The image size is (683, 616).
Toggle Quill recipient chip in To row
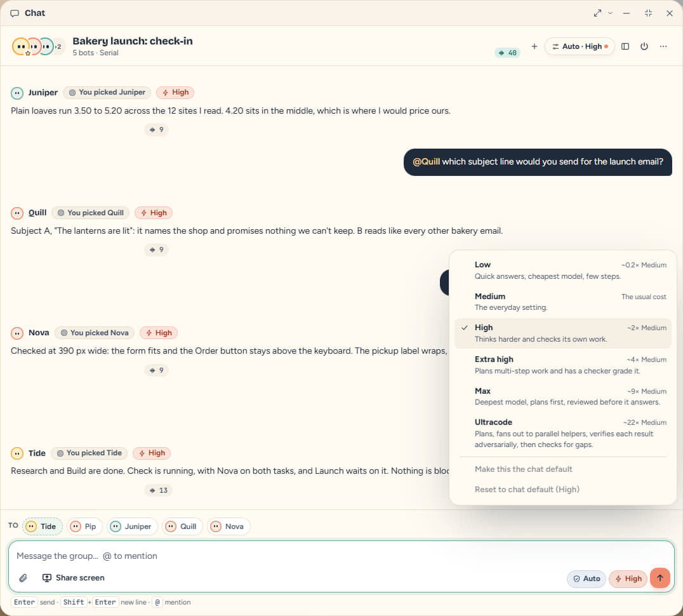[x=183, y=526]
